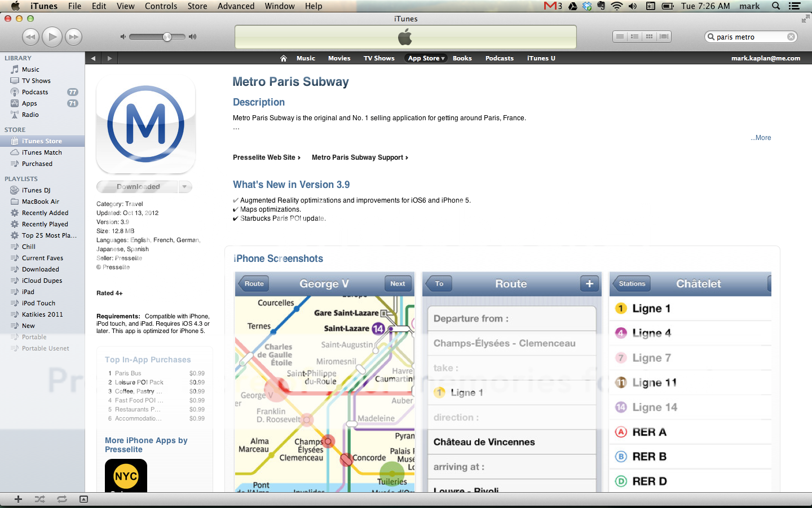Image resolution: width=812 pixels, height=508 pixels.
Task: Open the Apple menu
Action: (x=15, y=6)
